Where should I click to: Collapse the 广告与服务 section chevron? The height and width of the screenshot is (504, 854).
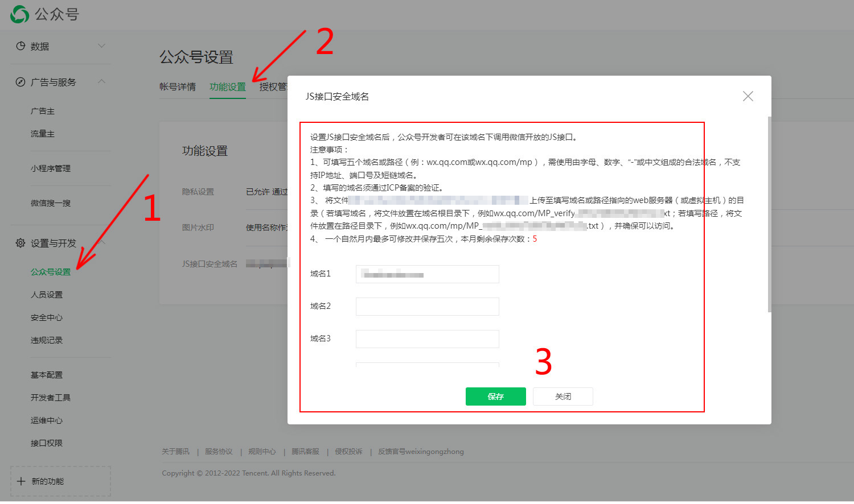pos(102,81)
